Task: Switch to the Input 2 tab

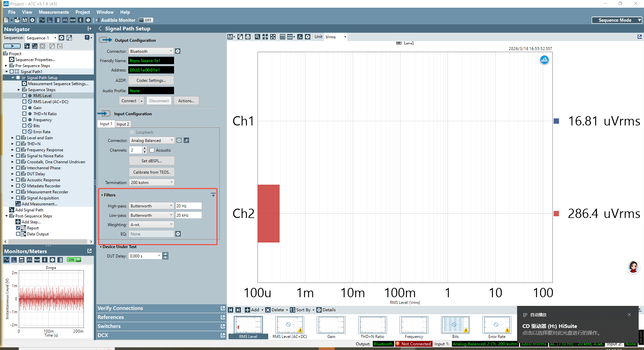Action: tap(123, 124)
